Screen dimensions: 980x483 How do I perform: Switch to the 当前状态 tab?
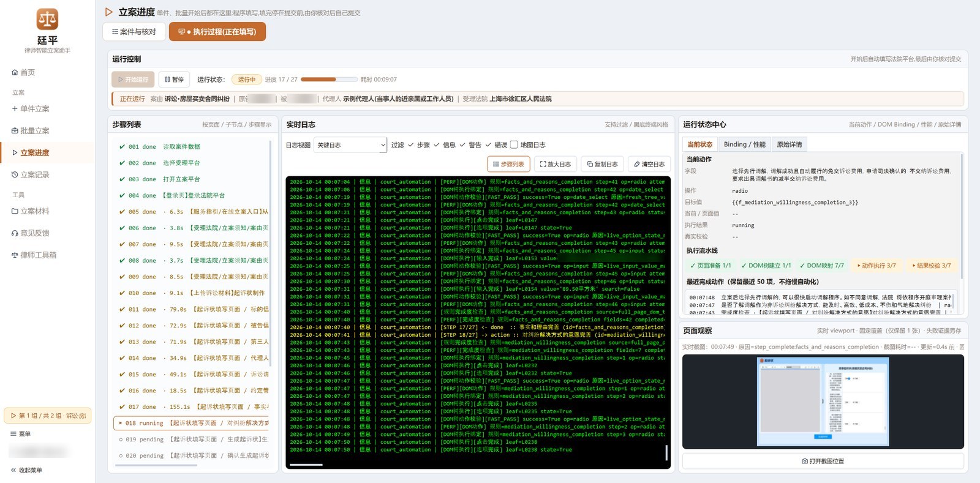[x=699, y=144]
